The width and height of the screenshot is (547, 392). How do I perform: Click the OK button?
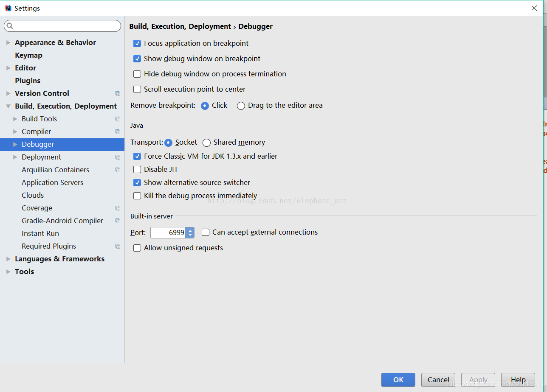click(x=398, y=380)
